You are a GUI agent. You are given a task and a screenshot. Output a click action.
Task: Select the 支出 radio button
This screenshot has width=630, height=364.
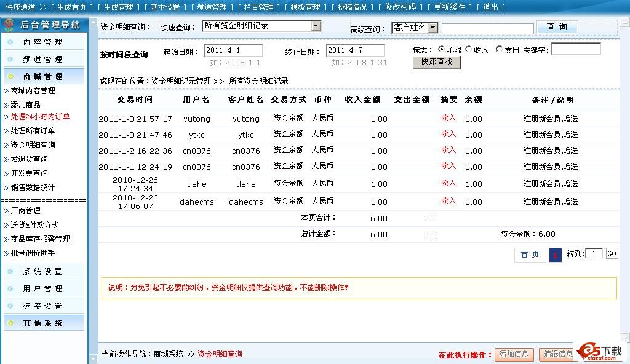pyautogui.click(x=499, y=50)
